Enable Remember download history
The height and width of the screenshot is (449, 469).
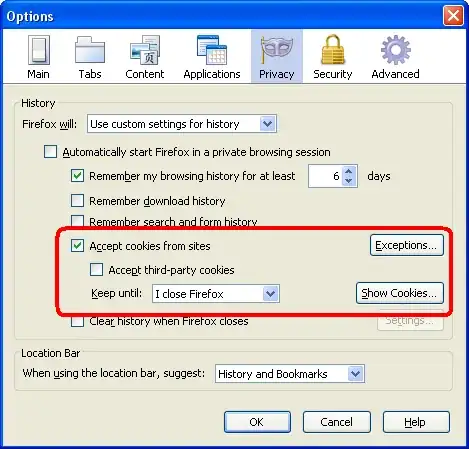click(77, 201)
